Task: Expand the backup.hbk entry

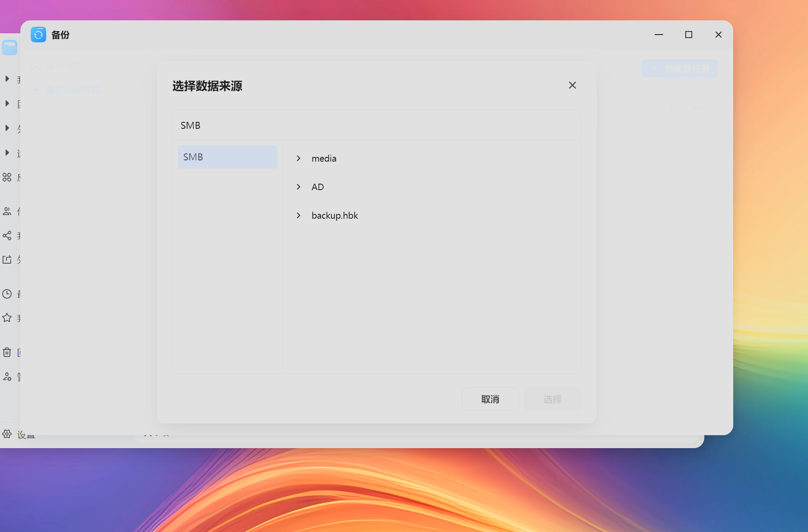Action: (299, 215)
